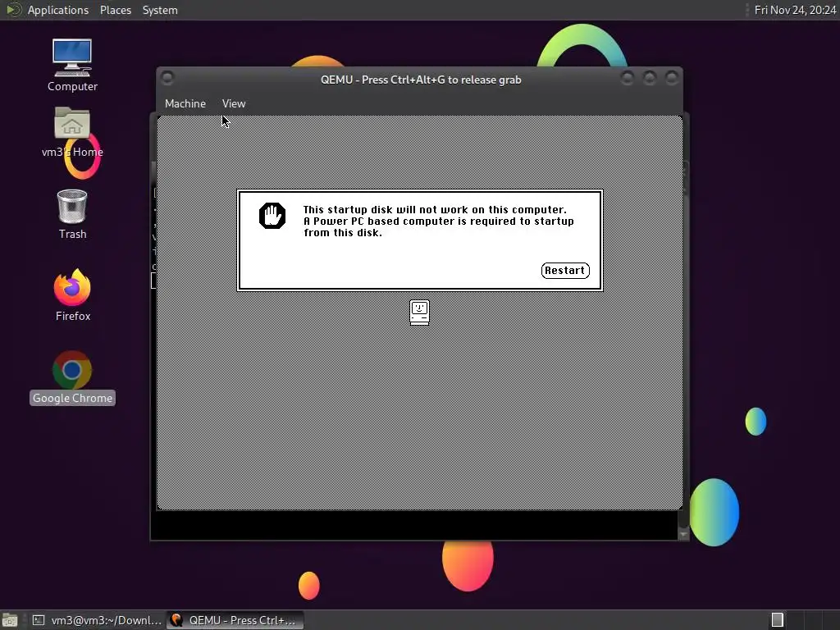Close the QEMU window
Image resolution: width=840 pixels, height=630 pixels.
tap(671, 78)
